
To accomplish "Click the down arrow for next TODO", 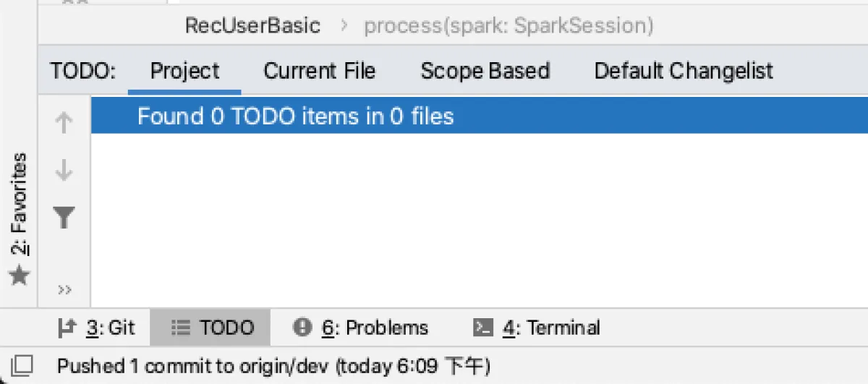I will (x=64, y=171).
